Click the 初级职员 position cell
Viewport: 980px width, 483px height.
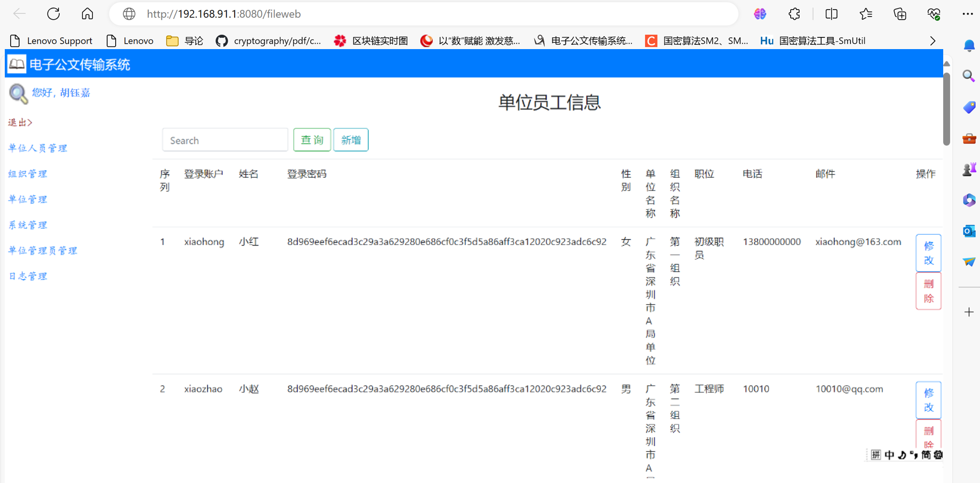[x=709, y=248]
